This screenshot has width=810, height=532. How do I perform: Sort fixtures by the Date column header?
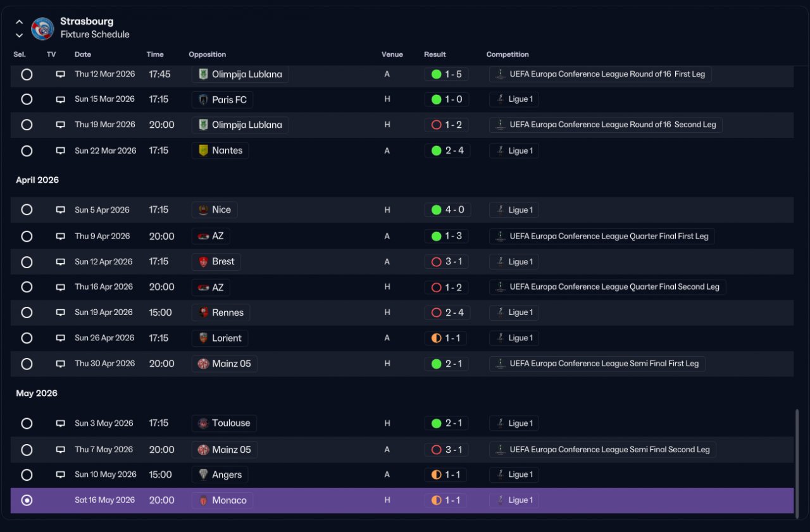point(83,54)
